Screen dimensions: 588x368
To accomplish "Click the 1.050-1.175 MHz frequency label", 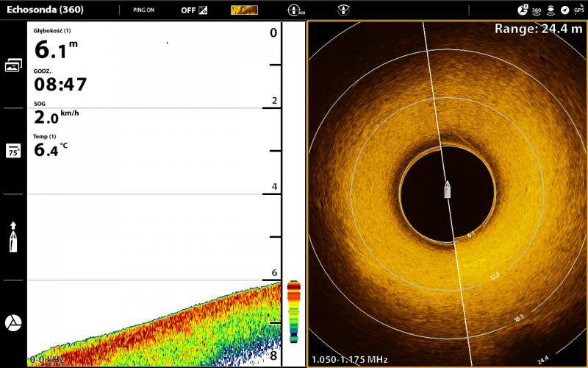I will point(350,360).
